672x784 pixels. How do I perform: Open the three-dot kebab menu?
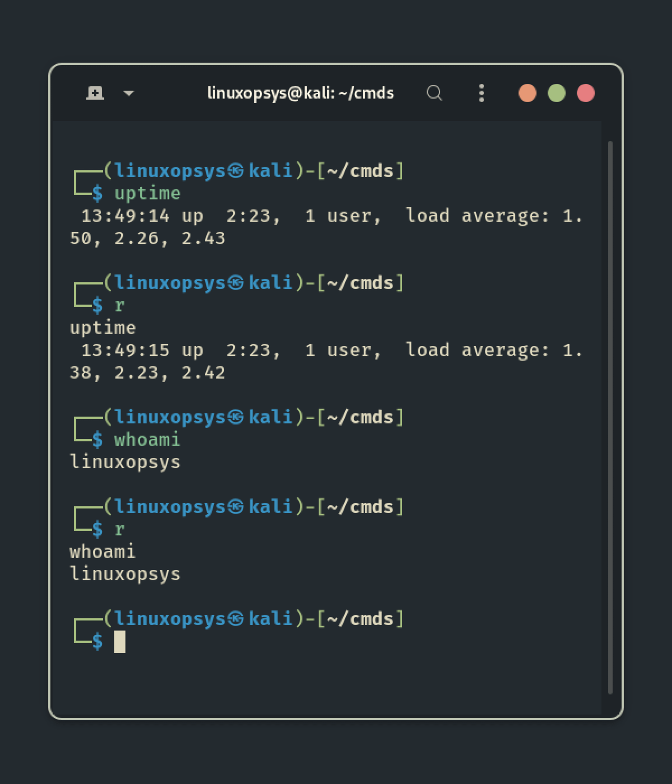click(x=481, y=93)
